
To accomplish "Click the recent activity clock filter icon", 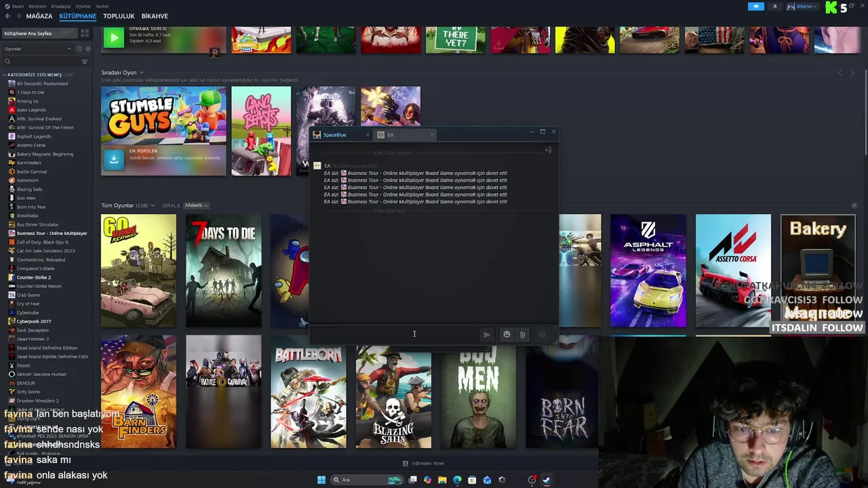I will pyautogui.click(x=79, y=49).
